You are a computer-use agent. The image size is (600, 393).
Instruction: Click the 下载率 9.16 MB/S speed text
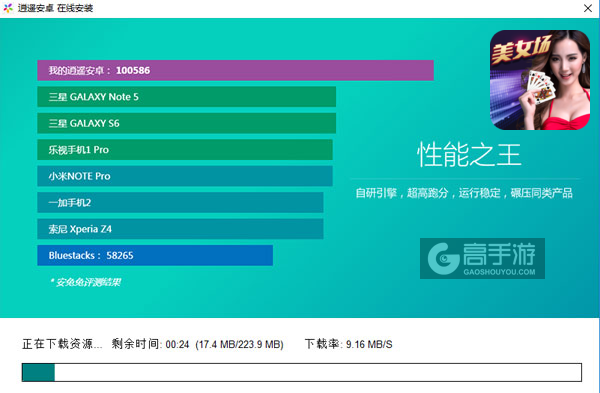tap(349, 344)
